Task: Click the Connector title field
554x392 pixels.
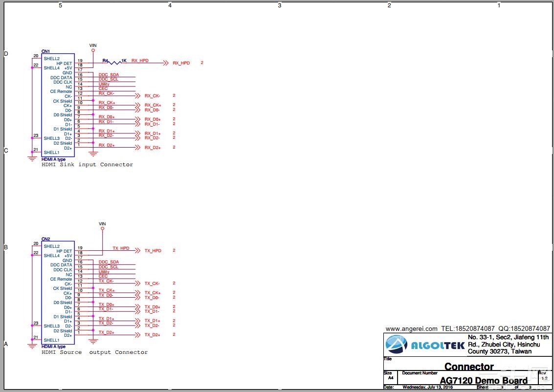Action: tap(469, 367)
